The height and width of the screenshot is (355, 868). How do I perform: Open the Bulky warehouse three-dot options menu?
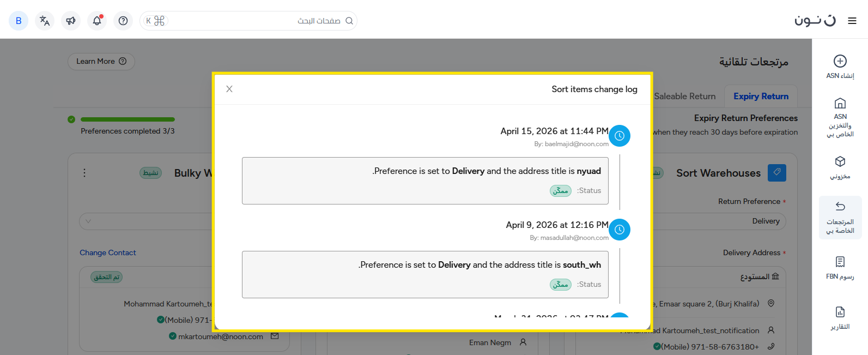coord(84,173)
